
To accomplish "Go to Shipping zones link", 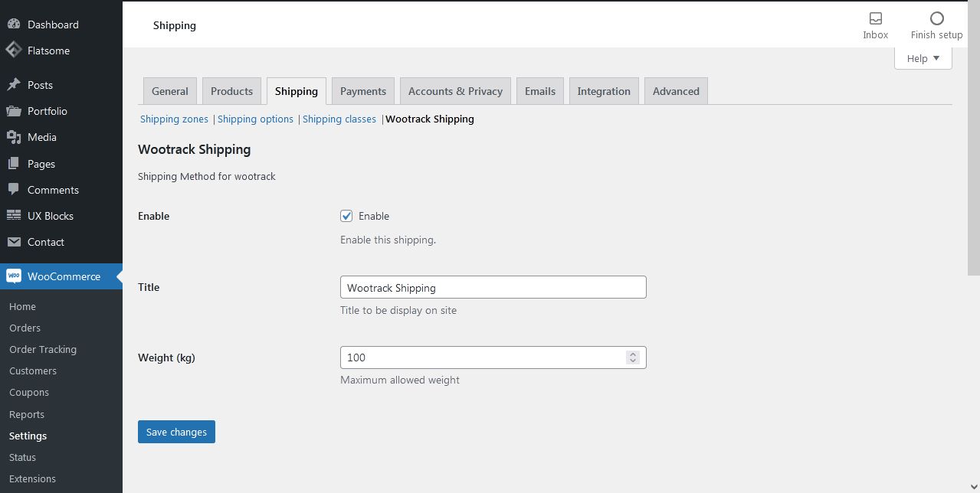I will [174, 119].
